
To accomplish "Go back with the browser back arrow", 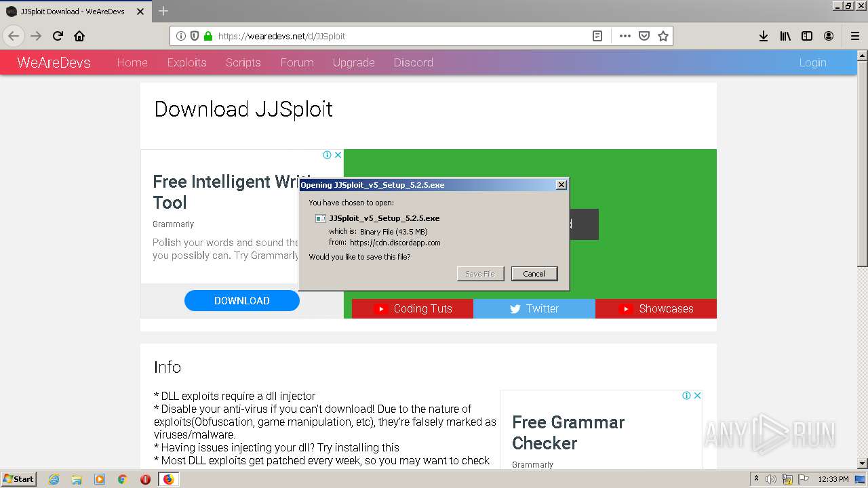I will tap(14, 36).
